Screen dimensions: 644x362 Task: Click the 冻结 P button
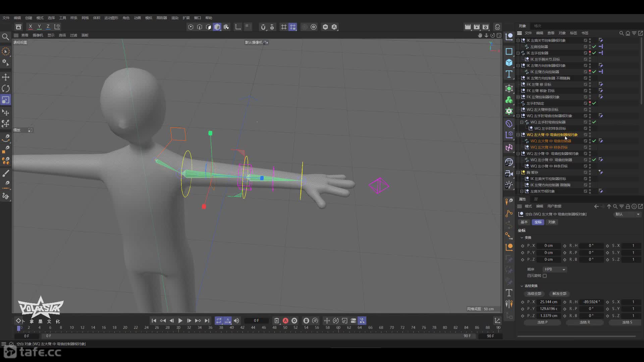click(x=542, y=322)
